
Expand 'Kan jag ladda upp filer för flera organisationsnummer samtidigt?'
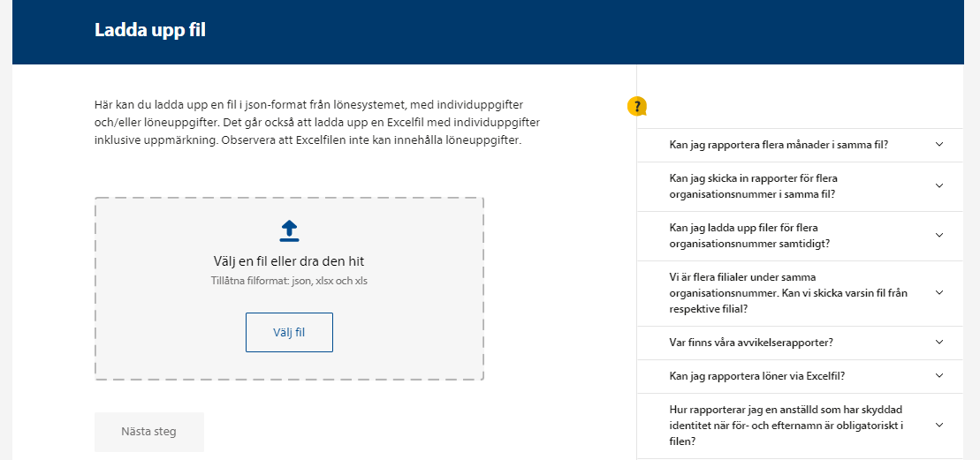[x=749, y=236]
